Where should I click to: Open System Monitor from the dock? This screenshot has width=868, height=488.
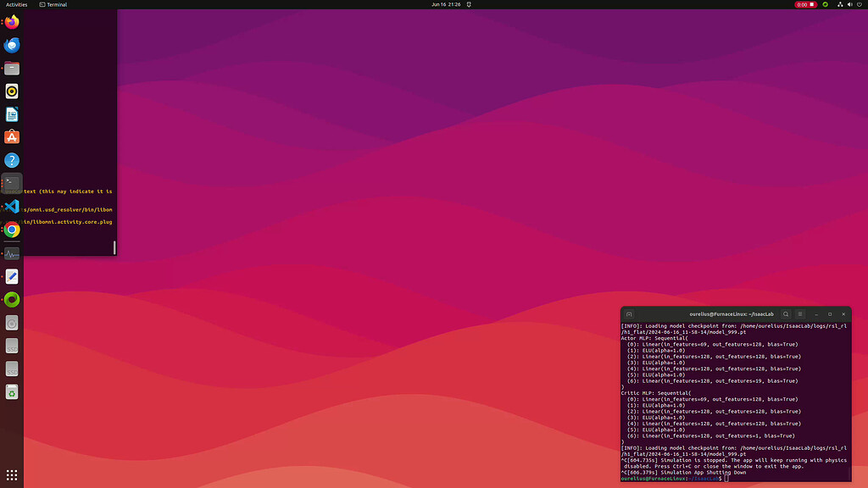(x=12, y=253)
